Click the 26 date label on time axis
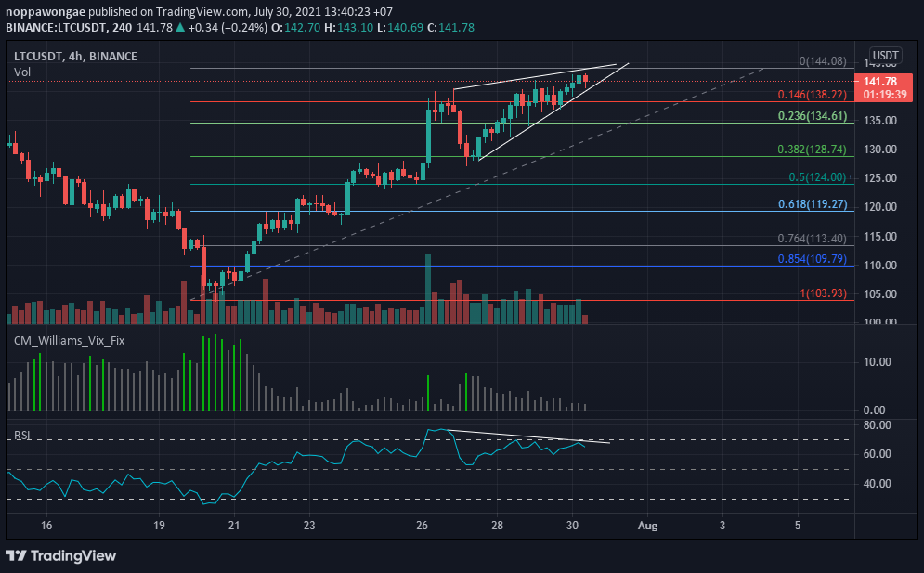This screenshot has height=573, width=924. [422, 526]
